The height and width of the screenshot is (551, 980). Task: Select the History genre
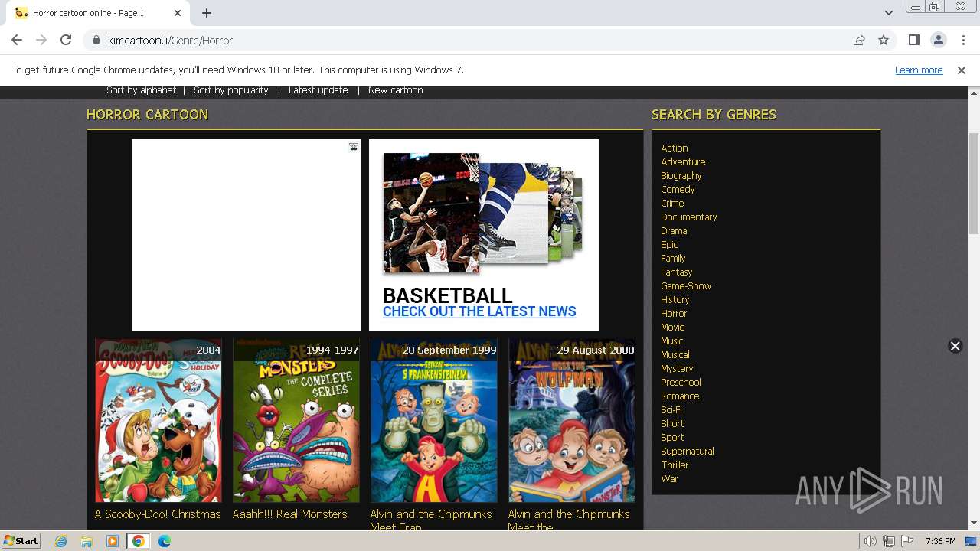coord(675,300)
